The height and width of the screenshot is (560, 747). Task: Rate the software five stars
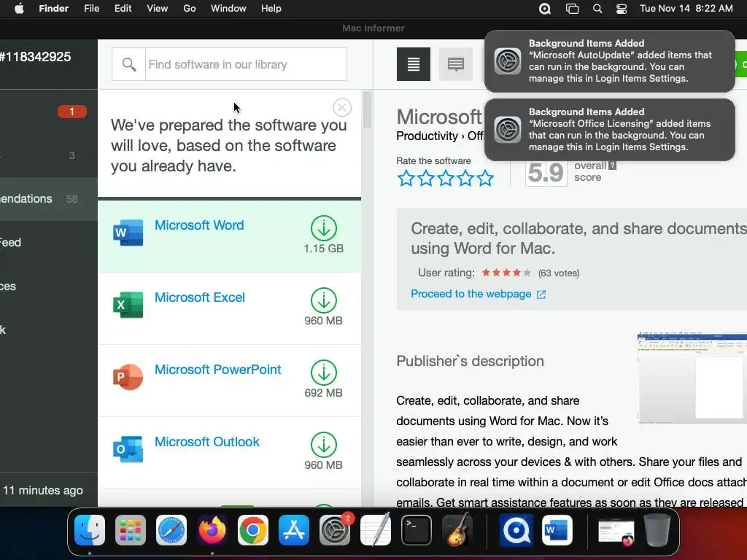click(x=485, y=179)
